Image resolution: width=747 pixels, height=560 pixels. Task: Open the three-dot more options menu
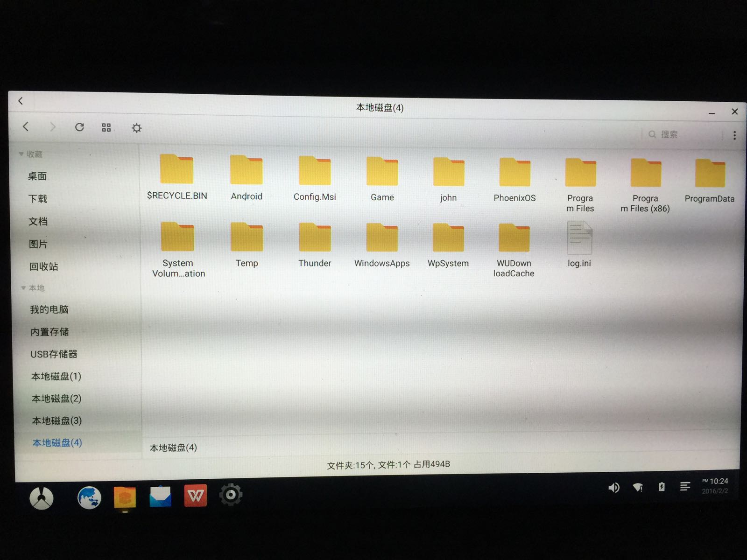[x=734, y=135]
